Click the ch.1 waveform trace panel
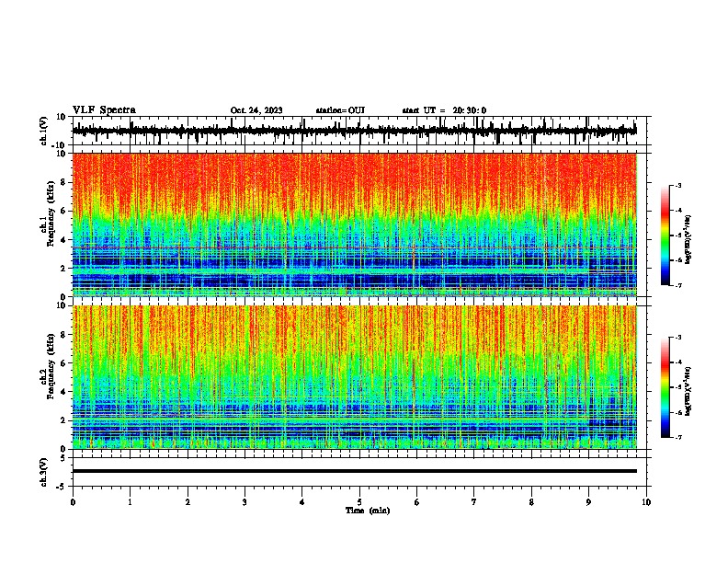728x563 pixels. (x=359, y=131)
